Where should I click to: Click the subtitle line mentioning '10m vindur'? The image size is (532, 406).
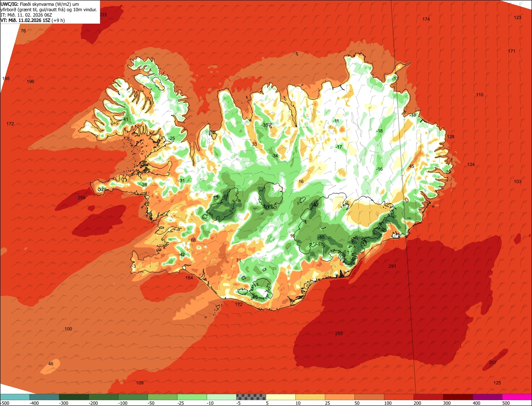click(49, 9)
